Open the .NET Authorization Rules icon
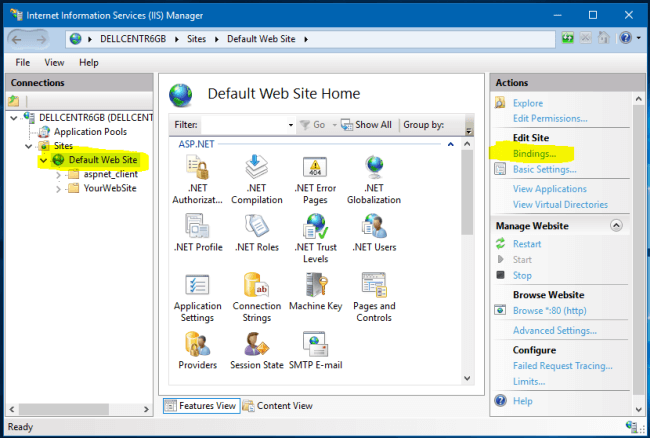 pyautogui.click(x=198, y=166)
